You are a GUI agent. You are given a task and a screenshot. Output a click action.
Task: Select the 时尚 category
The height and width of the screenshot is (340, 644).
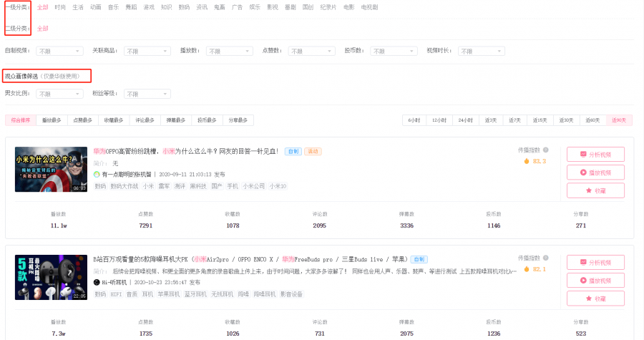coord(60,7)
